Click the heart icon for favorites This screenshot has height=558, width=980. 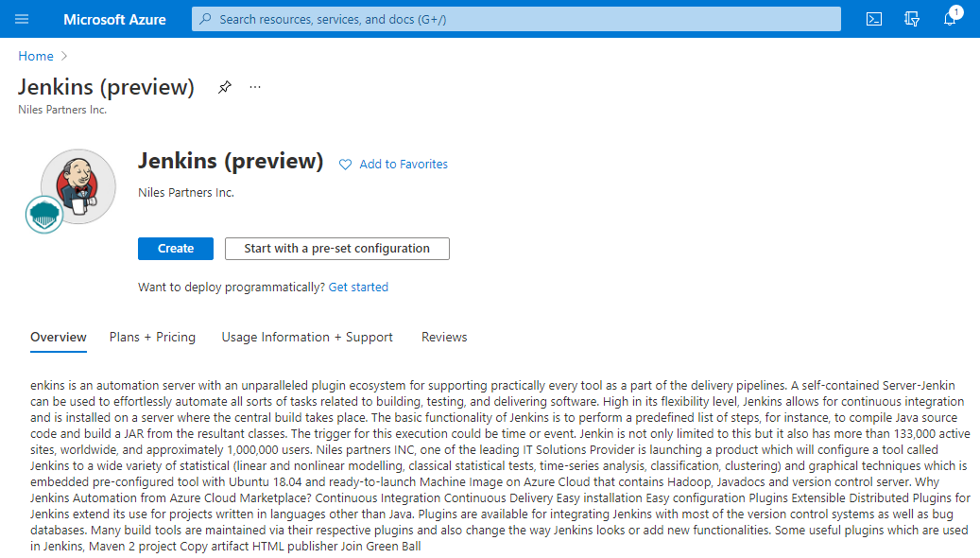[x=345, y=165]
